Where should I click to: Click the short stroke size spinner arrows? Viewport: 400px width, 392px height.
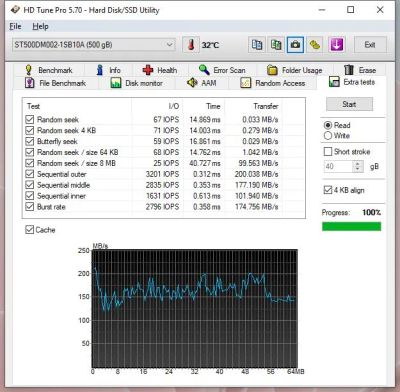point(358,166)
